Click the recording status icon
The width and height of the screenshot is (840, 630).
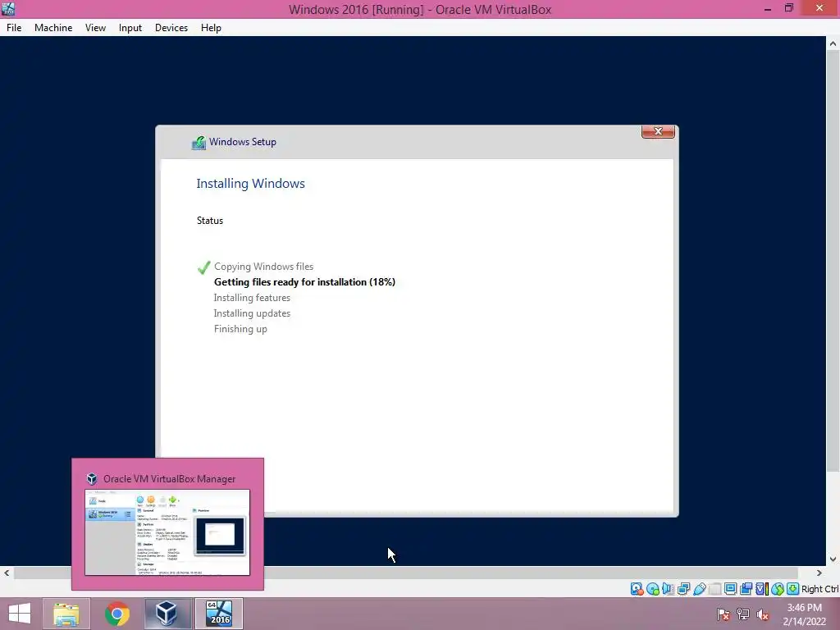click(x=746, y=589)
